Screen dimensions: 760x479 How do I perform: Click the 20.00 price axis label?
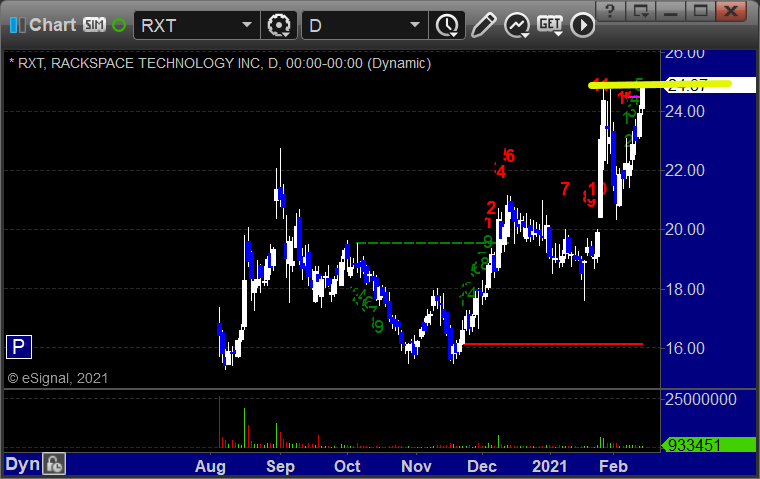[685, 229]
